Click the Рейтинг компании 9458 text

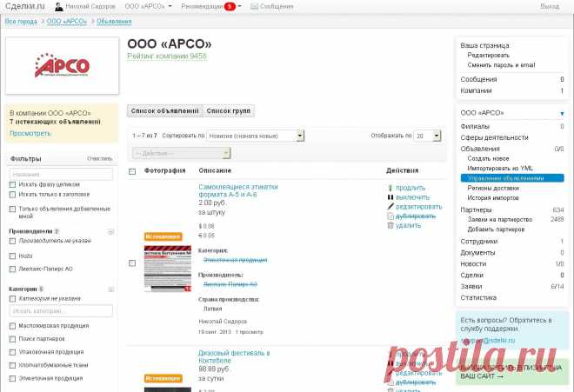(167, 56)
